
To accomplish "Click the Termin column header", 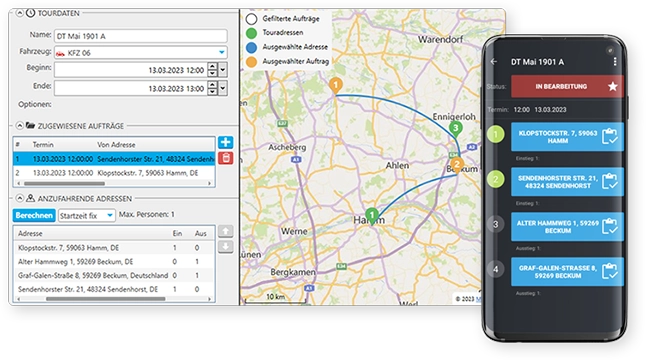I will (x=43, y=145).
